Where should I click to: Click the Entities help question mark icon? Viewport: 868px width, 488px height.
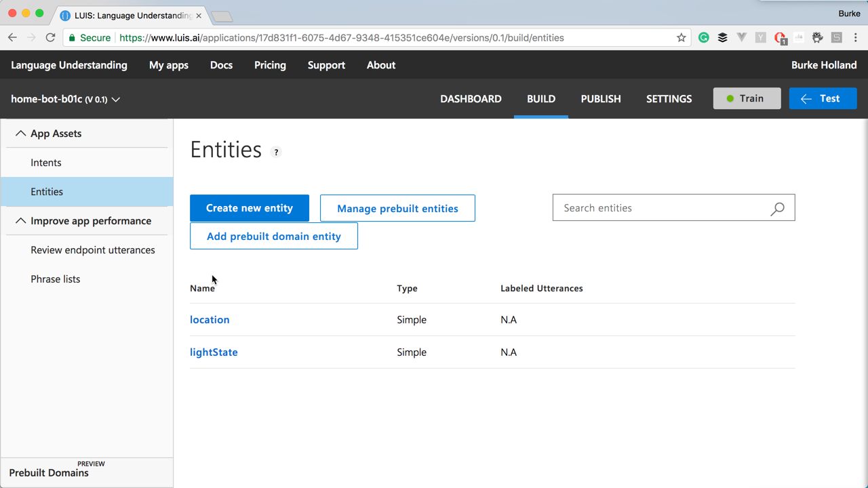[x=276, y=152]
